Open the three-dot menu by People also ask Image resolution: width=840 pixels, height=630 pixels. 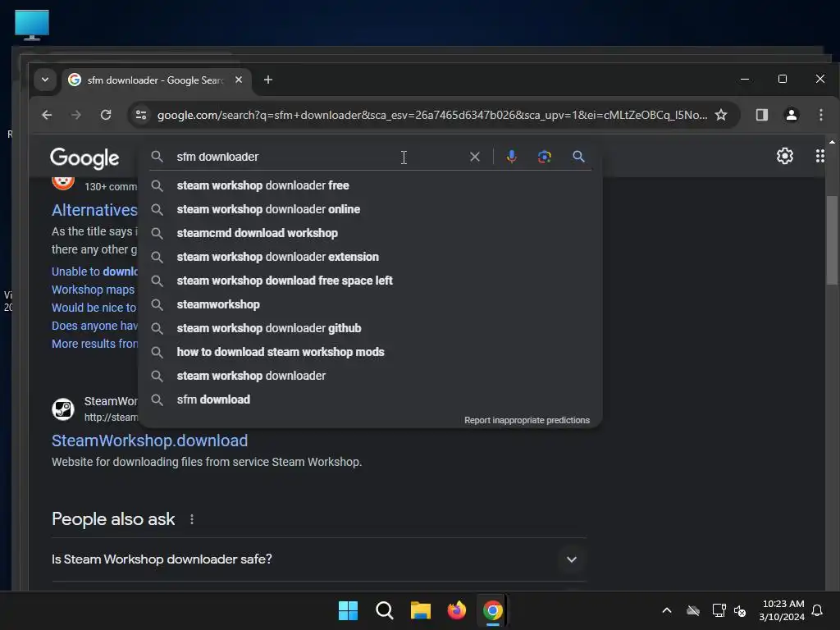(192, 519)
